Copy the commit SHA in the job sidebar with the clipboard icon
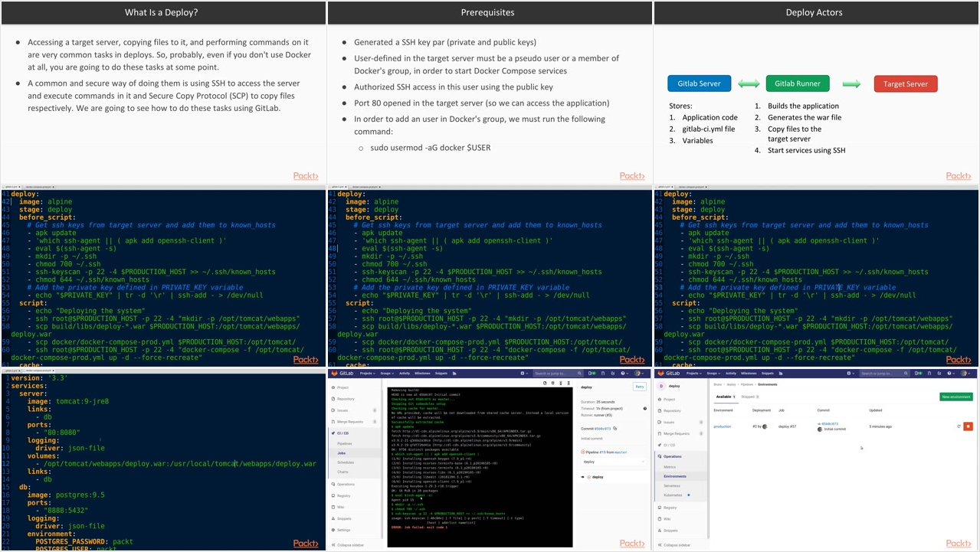 pos(615,429)
